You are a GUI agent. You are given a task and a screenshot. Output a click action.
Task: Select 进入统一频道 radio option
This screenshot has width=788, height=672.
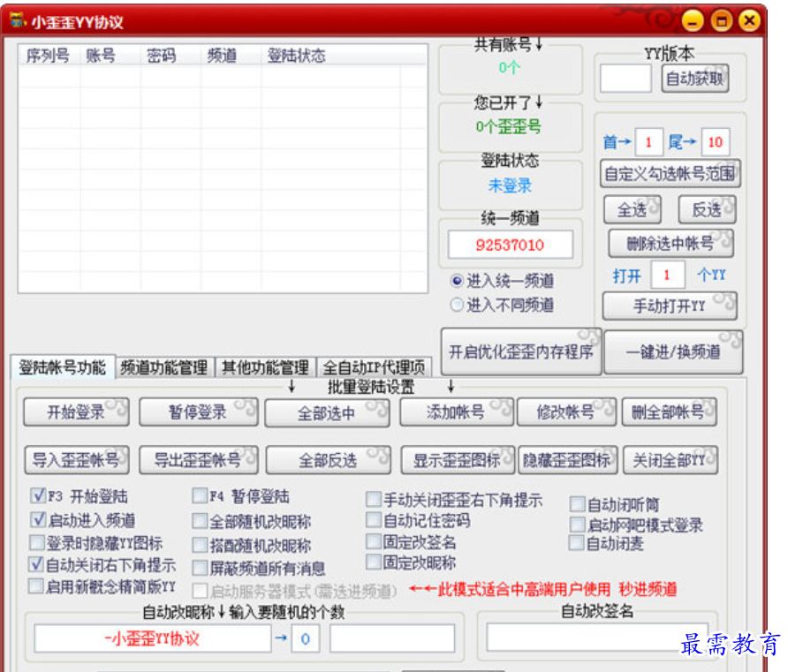pyautogui.click(x=502, y=281)
